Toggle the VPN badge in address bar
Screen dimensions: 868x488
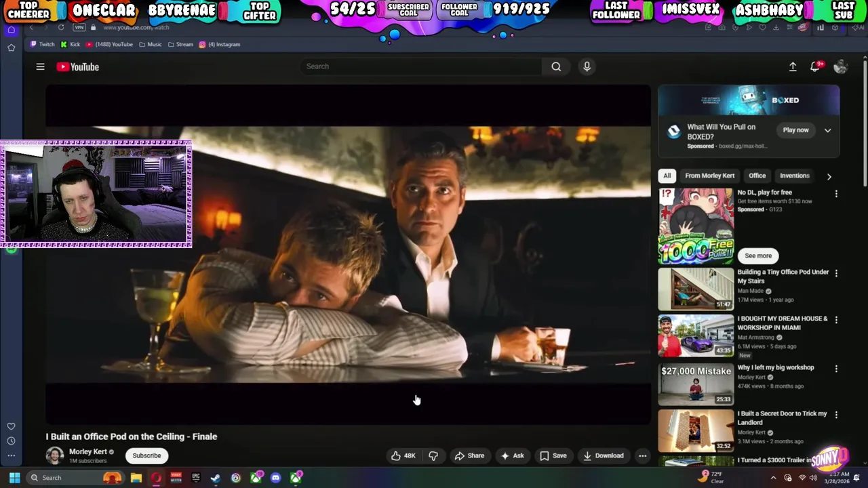click(79, 27)
